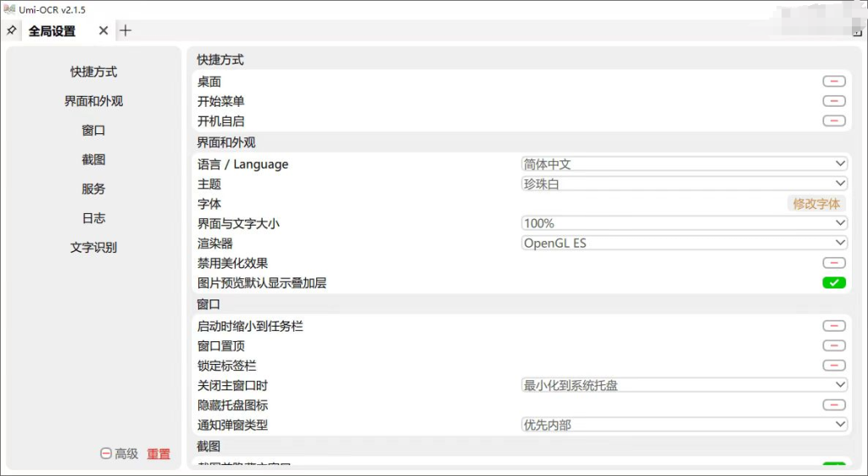
Task: Enable the 桌面 shortcut toggle
Action: [x=833, y=81]
